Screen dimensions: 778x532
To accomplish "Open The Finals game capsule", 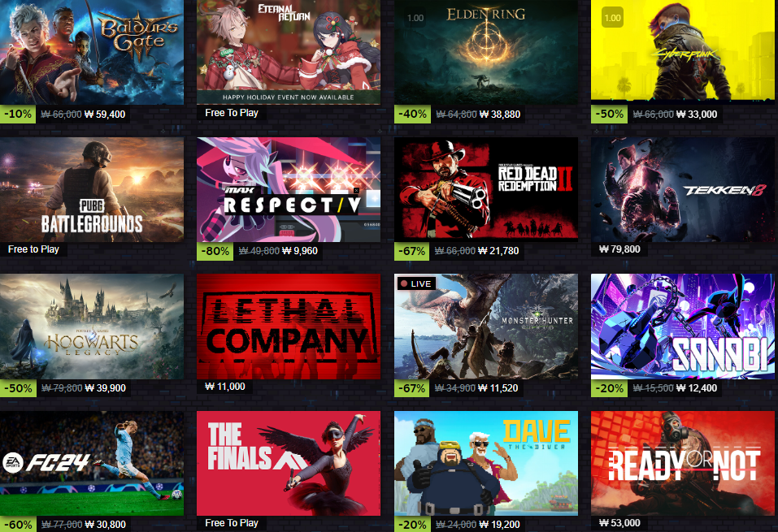I will click(x=289, y=464).
